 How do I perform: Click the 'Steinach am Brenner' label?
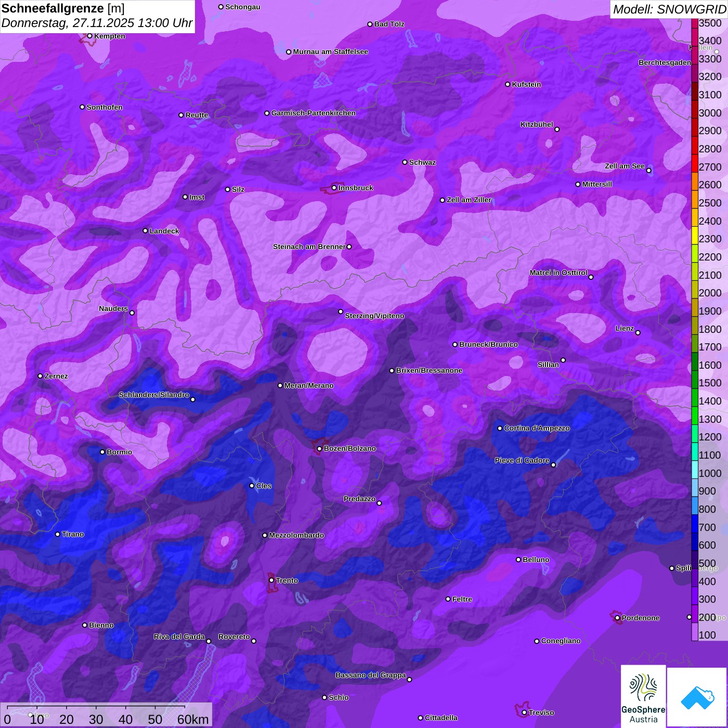pos(309,246)
